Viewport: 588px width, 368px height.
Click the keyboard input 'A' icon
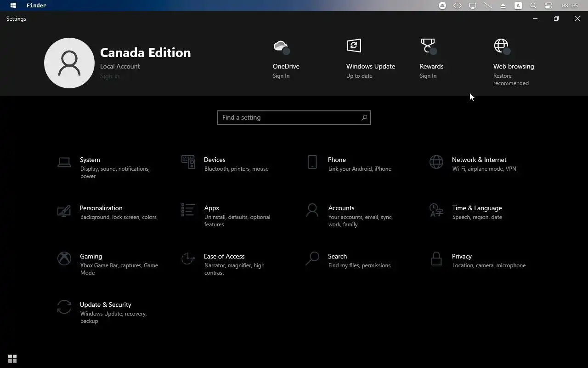click(518, 6)
